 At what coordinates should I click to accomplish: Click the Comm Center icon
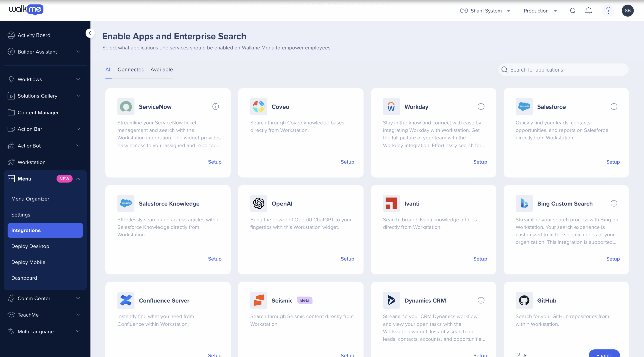point(11,298)
